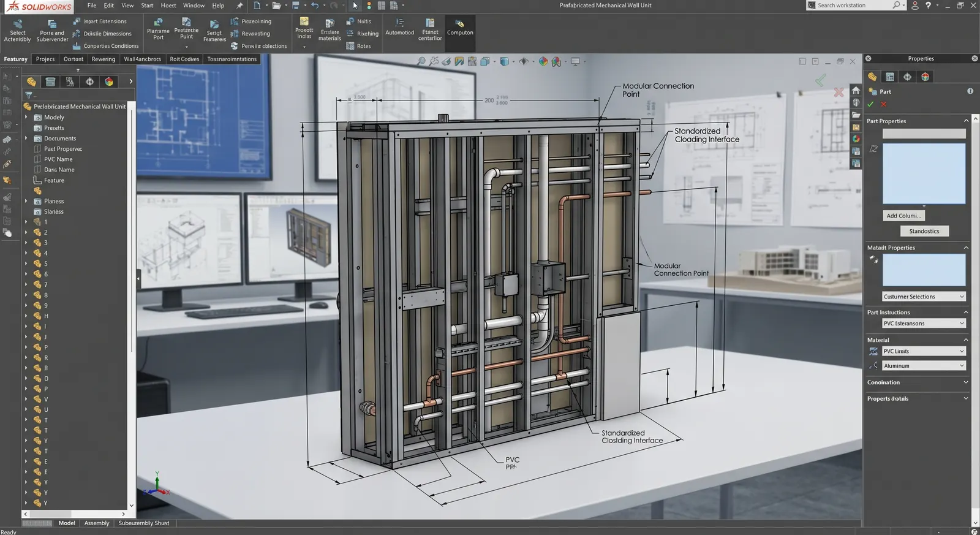Open the colored cube tab in Properties panel
This screenshot has height=535, width=980.
click(x=925, y=77)
